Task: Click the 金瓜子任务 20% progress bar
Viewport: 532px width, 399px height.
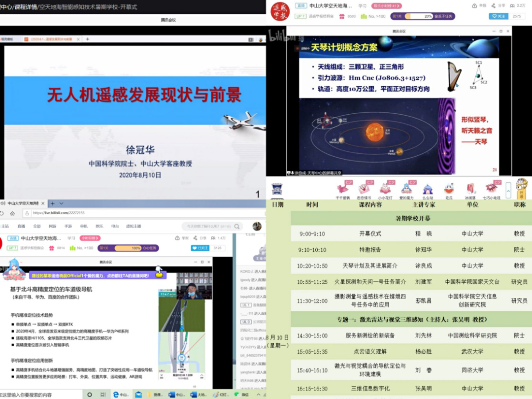Action: [424, 16]
